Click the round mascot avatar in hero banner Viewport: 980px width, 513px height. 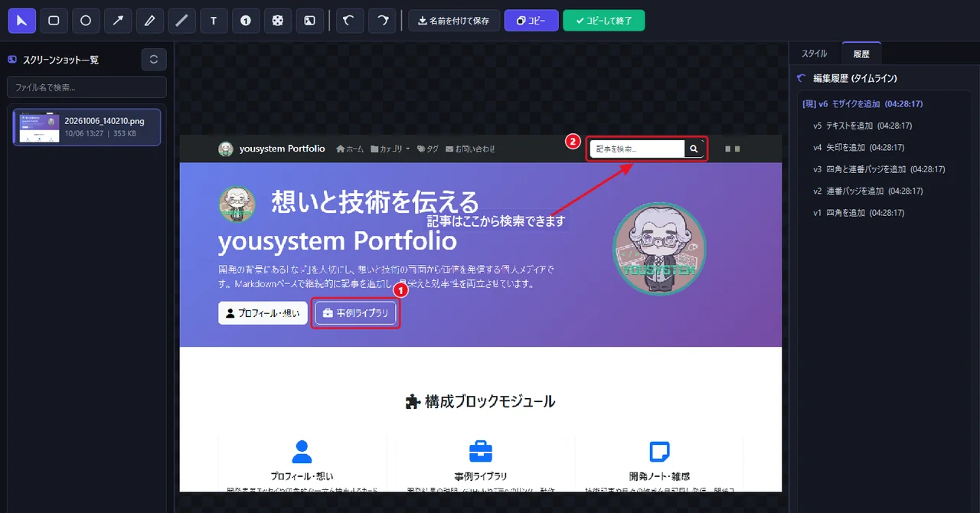[x=659, y=249]
